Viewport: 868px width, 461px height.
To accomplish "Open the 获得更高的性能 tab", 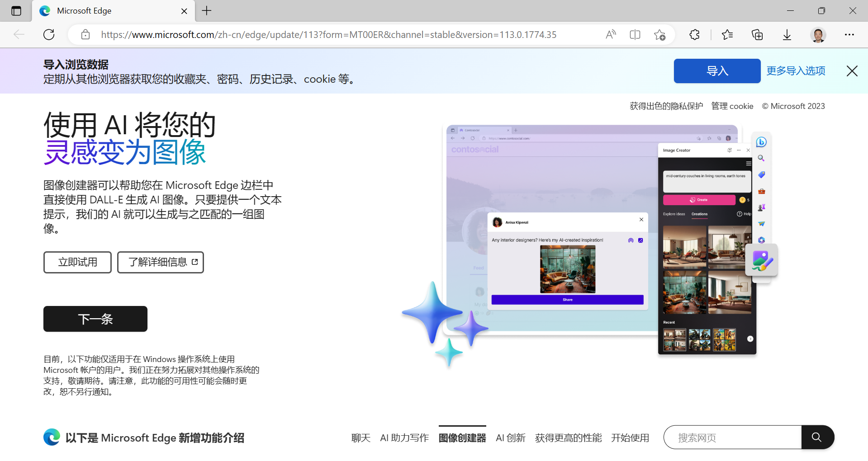I will (x=568, y=437).
